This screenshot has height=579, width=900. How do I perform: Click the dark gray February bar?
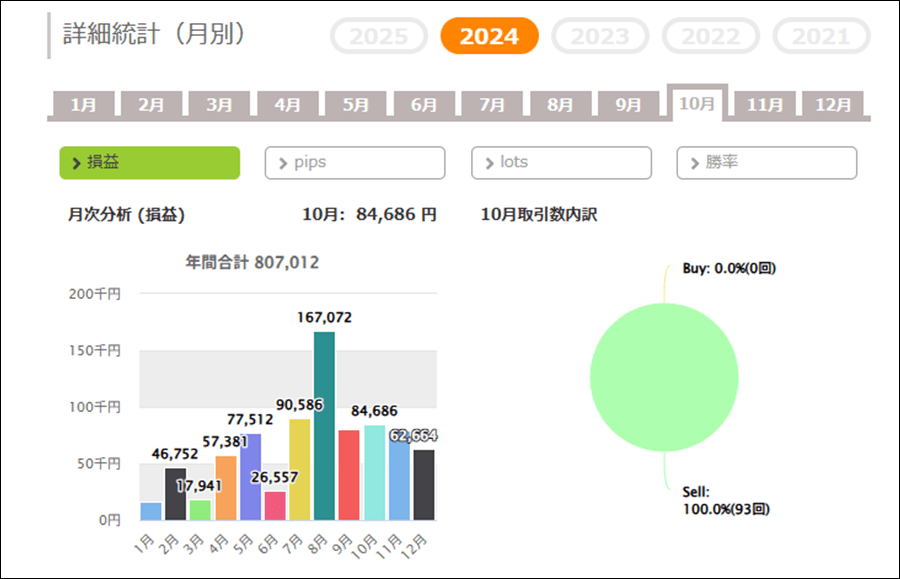point(175,494)
